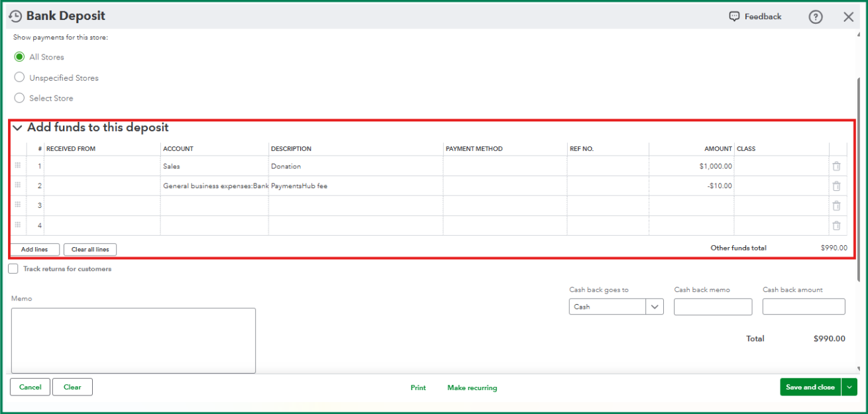Click inside the Memo text box
868x414 pixels.
click(x=133, y=340)
